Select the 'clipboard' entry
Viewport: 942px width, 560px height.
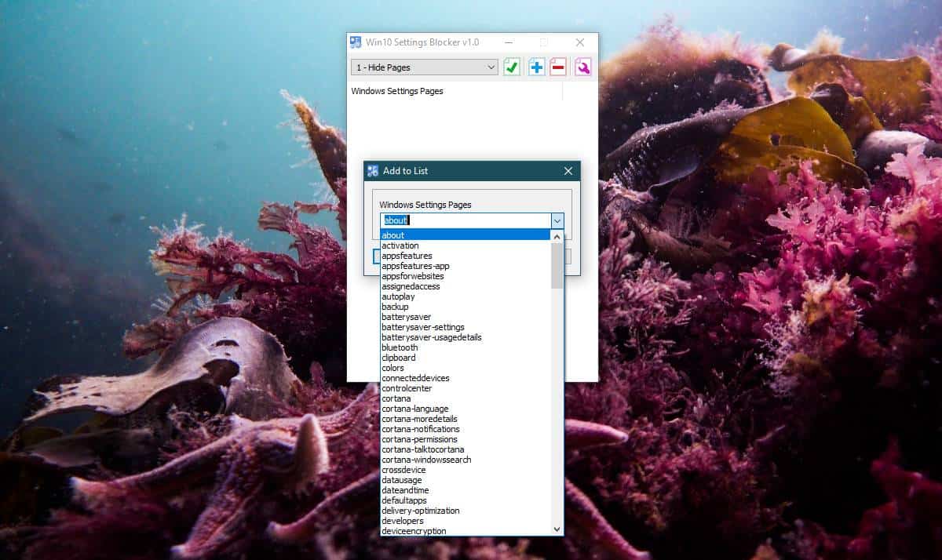click(x=466, y=358)
